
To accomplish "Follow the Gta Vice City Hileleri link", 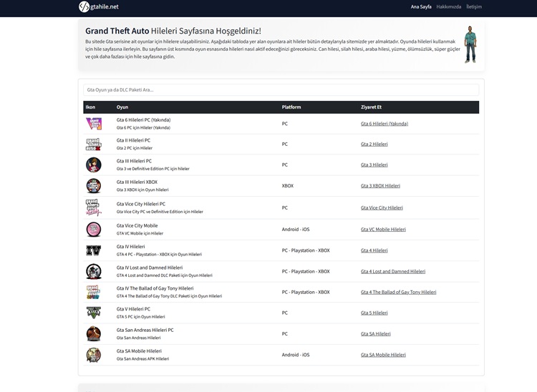I will pyautogui.click(x=382, y=208).
